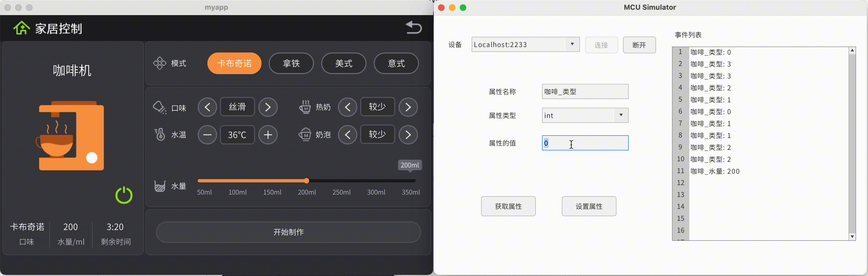Click the 350ml slider label
Image resolution: width=868 pixels, height=276 pixels.
[x=410, y=192]
